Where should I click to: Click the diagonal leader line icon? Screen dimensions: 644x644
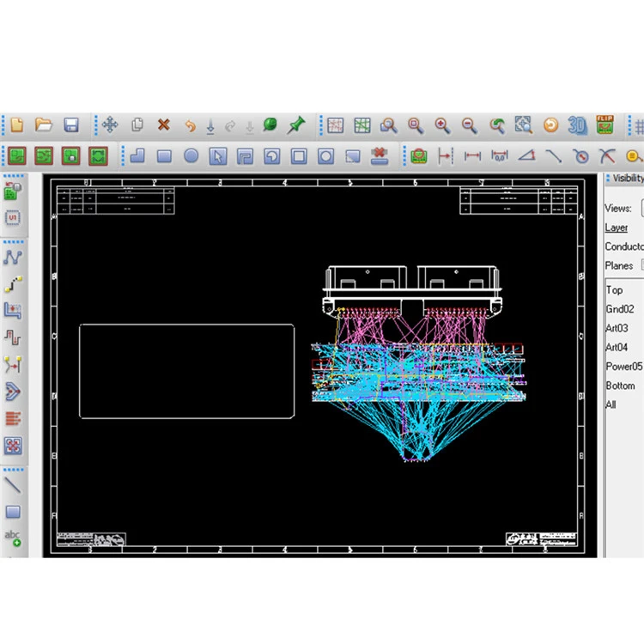click(x=553, y=156)
